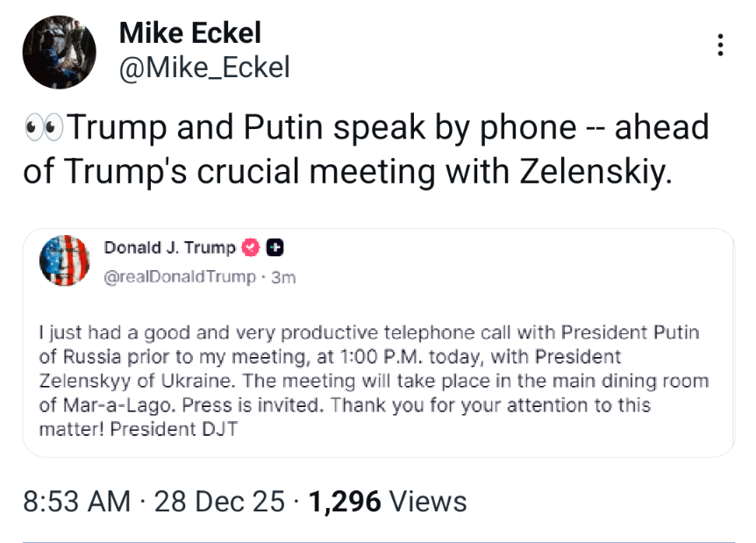Open the @Mike_Eckel handle link

click(x=203, y=68)
